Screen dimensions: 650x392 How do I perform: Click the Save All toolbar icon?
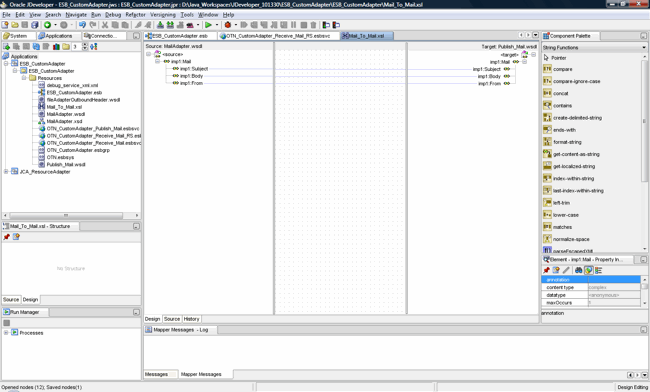coord(35,25)
